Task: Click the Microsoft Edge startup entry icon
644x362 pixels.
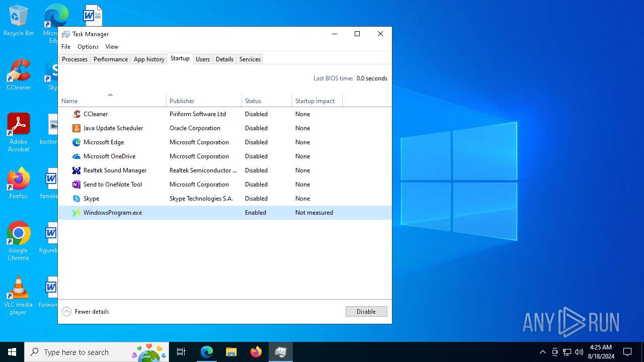Action: (76, 142)
